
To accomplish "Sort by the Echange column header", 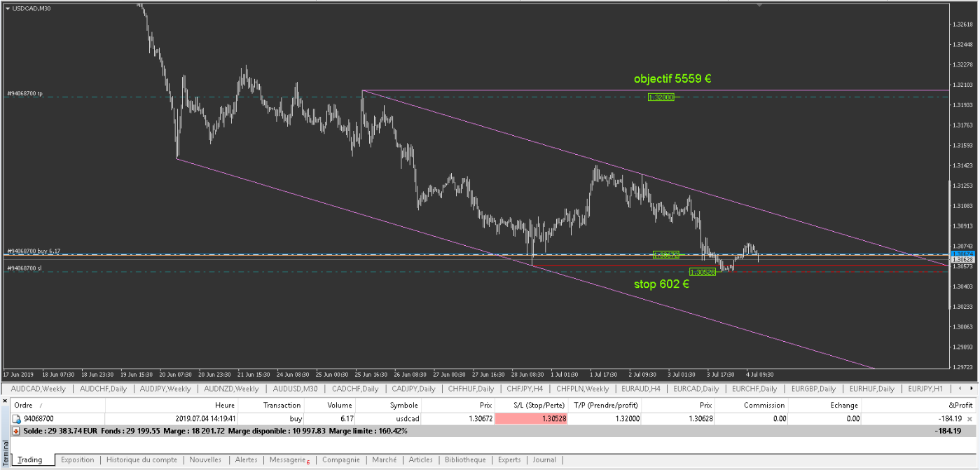I will pyautogui.click(x=825, y=405).
